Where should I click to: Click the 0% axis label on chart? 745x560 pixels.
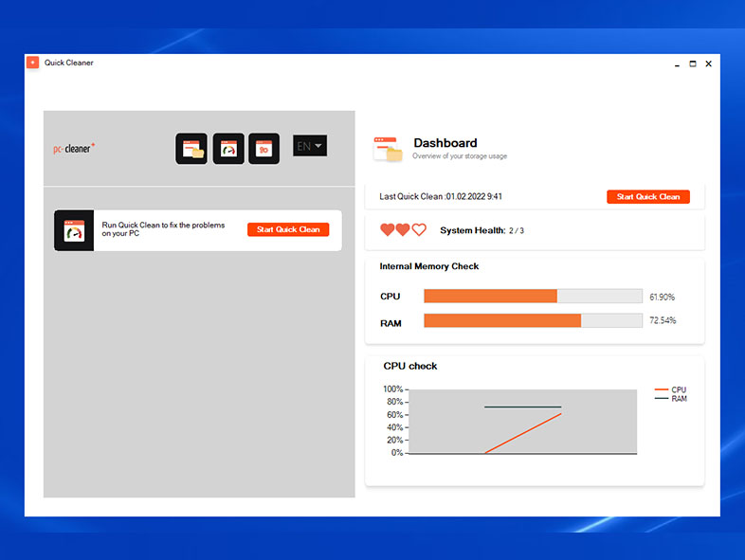point(397,453)
